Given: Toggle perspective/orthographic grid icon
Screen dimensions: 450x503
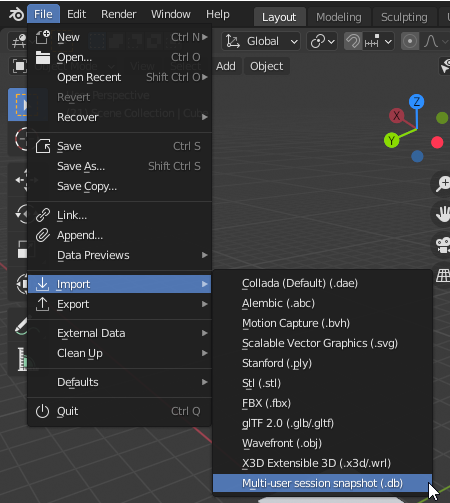Looking at the screenshot, I should 442,276.
